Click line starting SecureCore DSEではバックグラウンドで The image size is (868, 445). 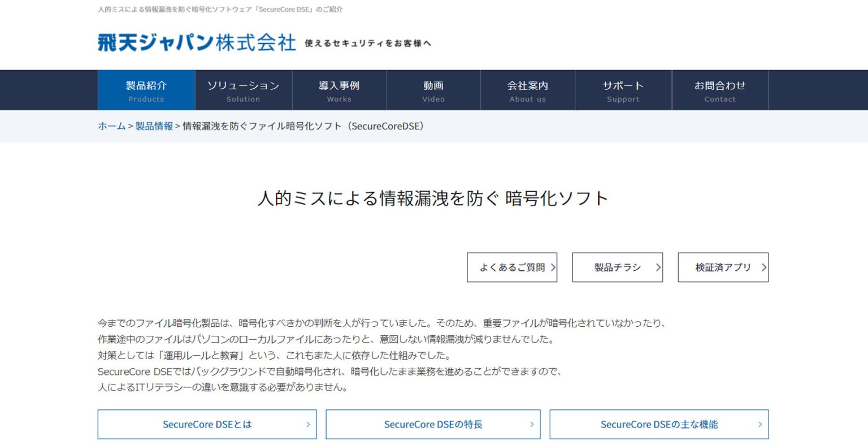click(330, 371)
